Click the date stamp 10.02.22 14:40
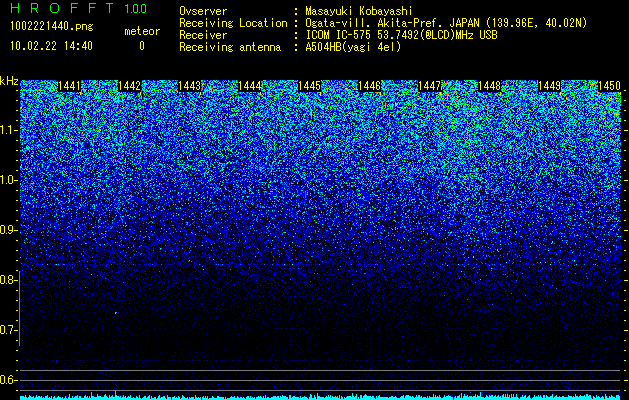Screen dimensions: 629x400 pyautogui.click(x=51, y=46)
